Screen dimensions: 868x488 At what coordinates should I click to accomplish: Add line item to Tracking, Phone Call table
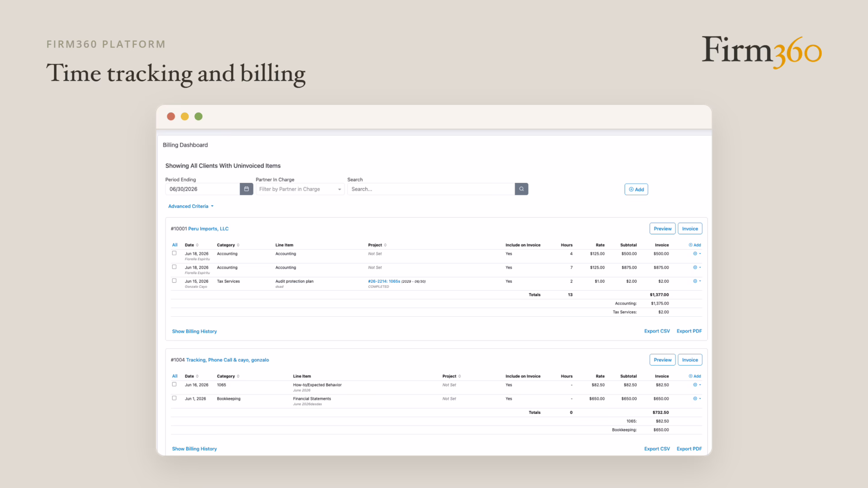point(695,376)
